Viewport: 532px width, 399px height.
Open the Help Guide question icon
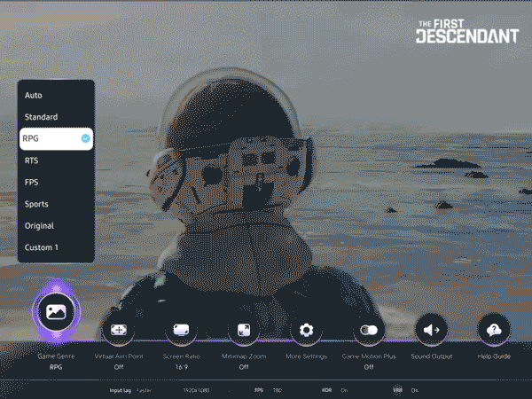coord(494,330)
